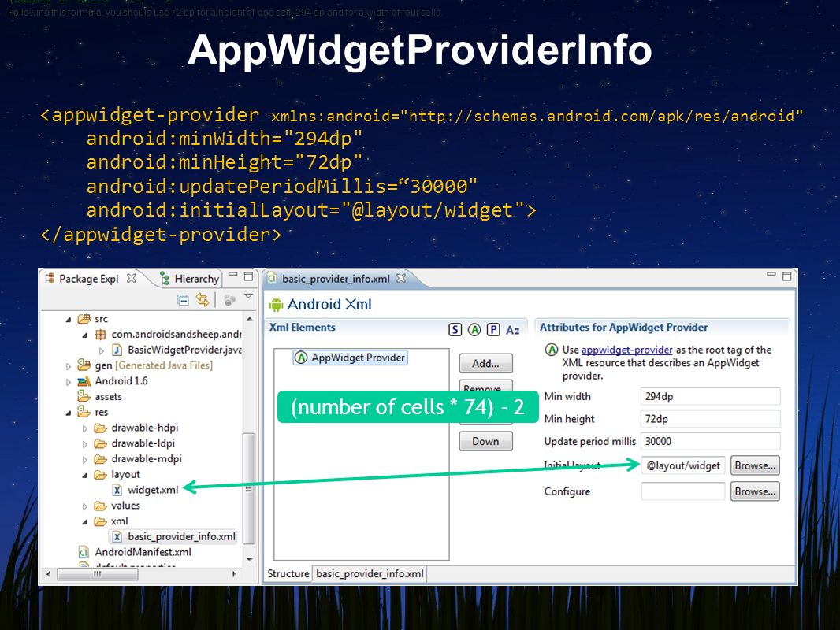Image resolution: width=840 pixels, height=630 pixels.
Task: Click the Hierarchy tab icon
Action: point(165,278)
